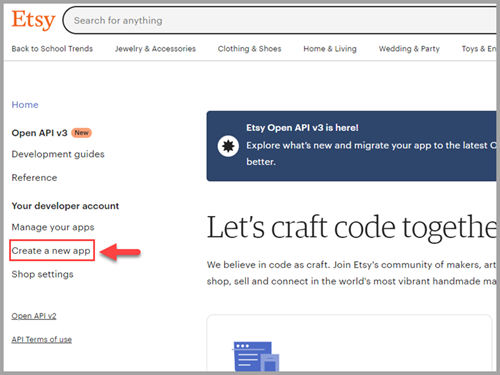500x375 pixels.
Task: Click the Your developer account heading
Action: point(65,206)
